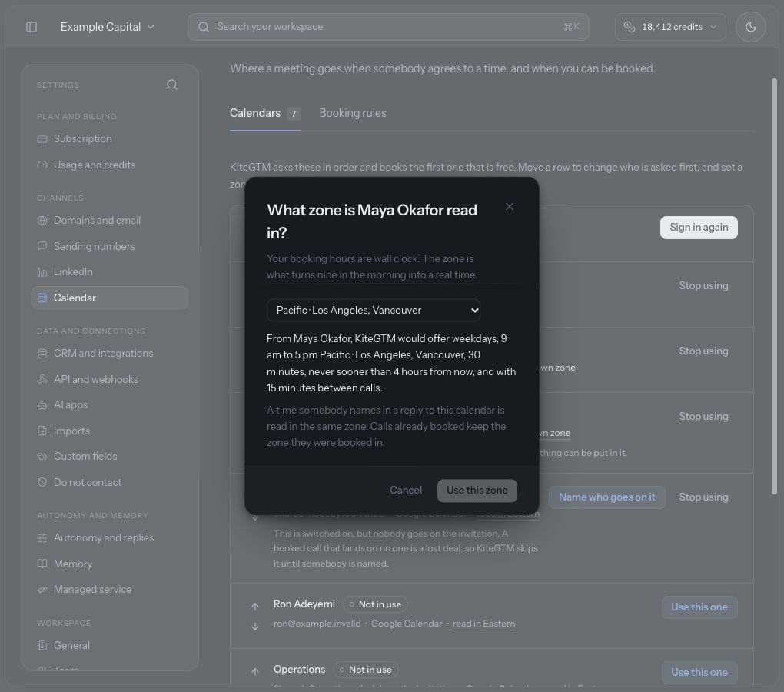Image resolution: width=784 pixels, height=692 pixels.
Task: Move Operations calendar up with the arrow
Action: (x=255, y=672)
